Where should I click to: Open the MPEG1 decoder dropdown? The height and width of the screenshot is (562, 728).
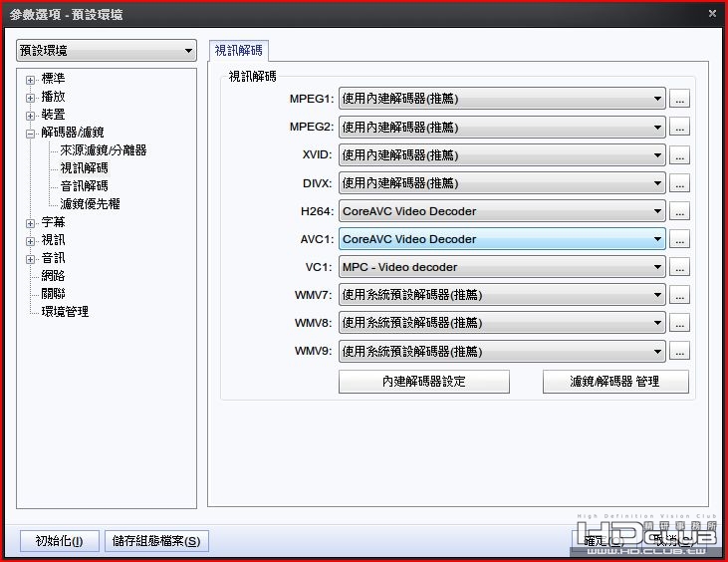click(x=502, y=99)
